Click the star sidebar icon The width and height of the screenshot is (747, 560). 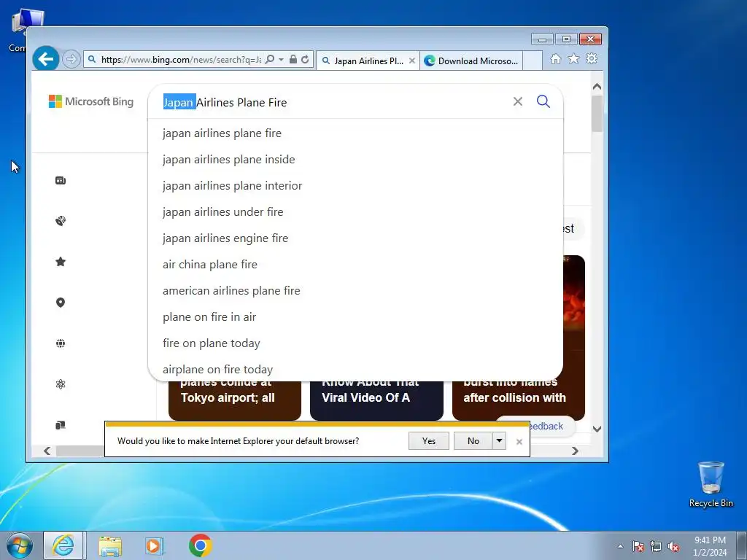(61, 262)
